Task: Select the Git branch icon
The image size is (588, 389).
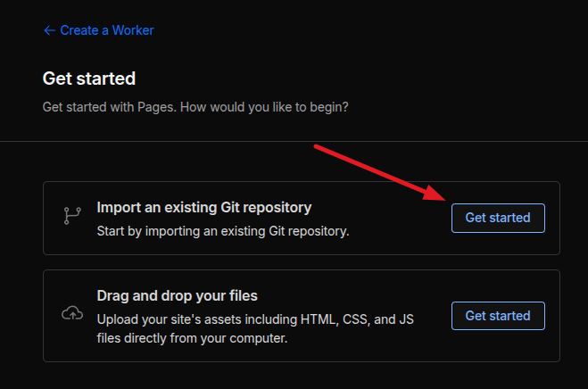Action: (72, 216)
